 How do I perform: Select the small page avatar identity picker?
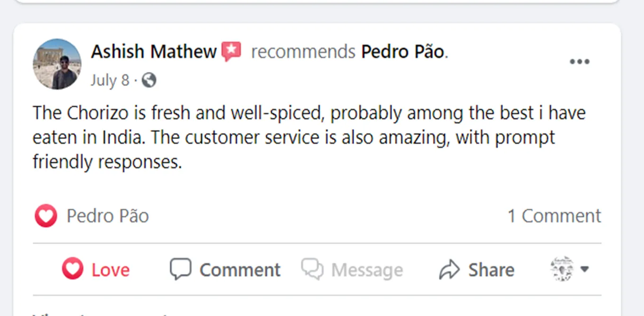562,269
